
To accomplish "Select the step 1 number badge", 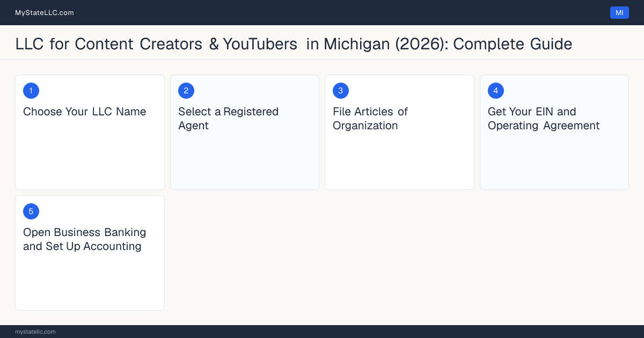I will pyautogui.click(x=31, y=91).
